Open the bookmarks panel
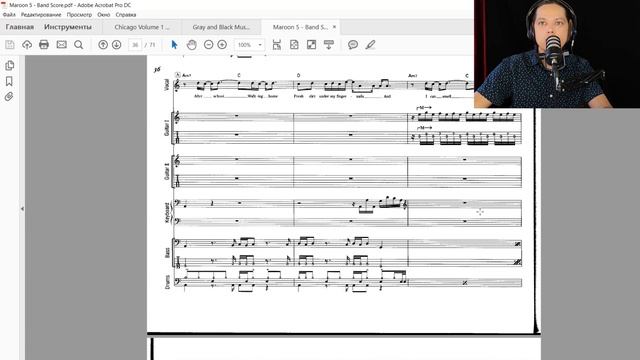The height and width of the screenshot is (360, 640). pos(9,81)
